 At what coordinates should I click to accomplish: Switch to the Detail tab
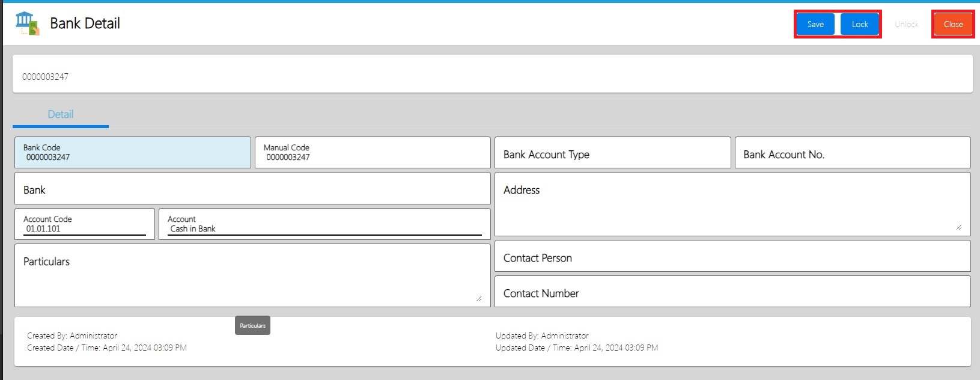tap(61, 114)
